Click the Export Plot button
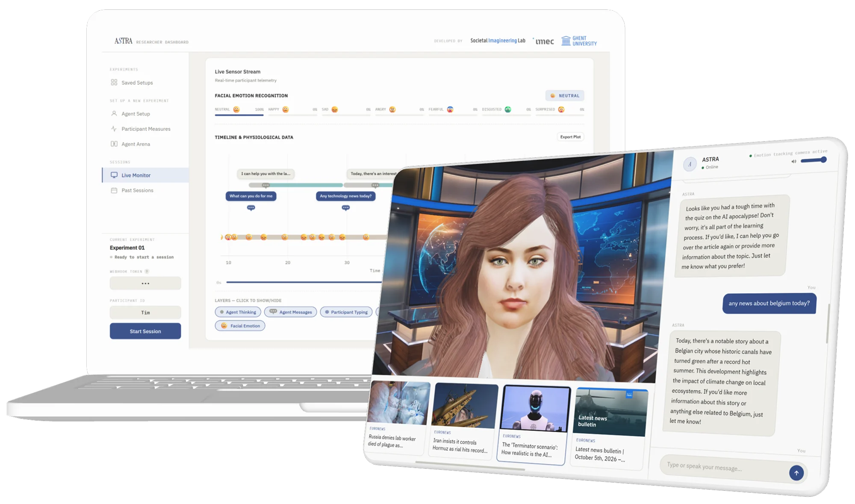This screenshot has height=504, width=855. pyautogui.click(x=570, y=137)
